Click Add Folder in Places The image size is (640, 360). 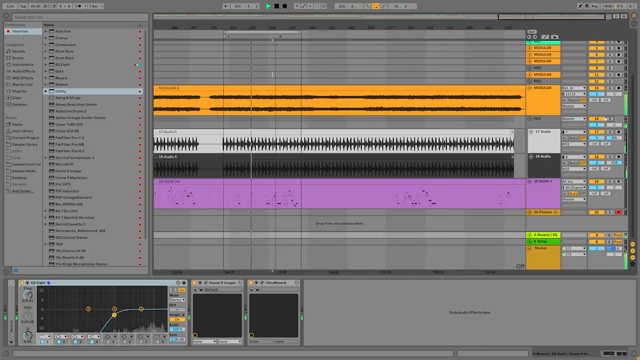pos(23,191)
